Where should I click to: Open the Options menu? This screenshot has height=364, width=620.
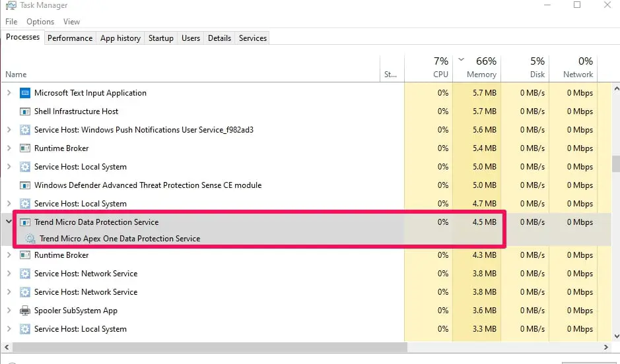point(40,22)
